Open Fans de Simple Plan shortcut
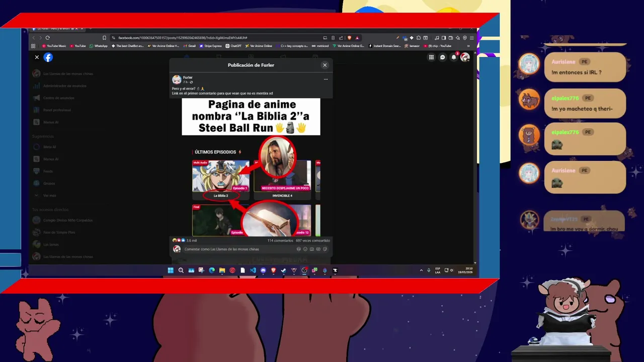Screen dimensions: 644x362 click(x=54, y=232)
